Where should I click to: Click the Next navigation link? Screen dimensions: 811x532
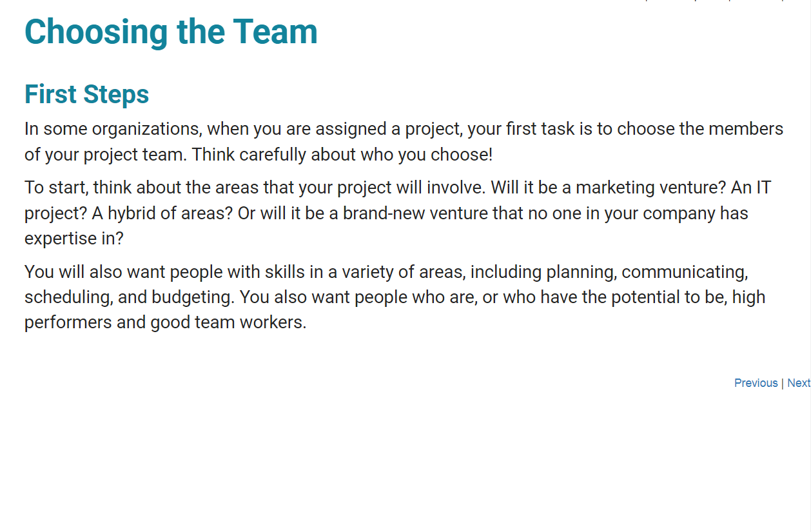point(799,383)
